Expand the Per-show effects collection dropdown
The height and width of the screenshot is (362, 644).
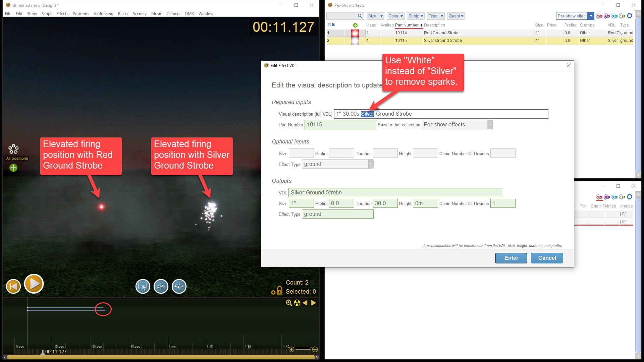591,16
